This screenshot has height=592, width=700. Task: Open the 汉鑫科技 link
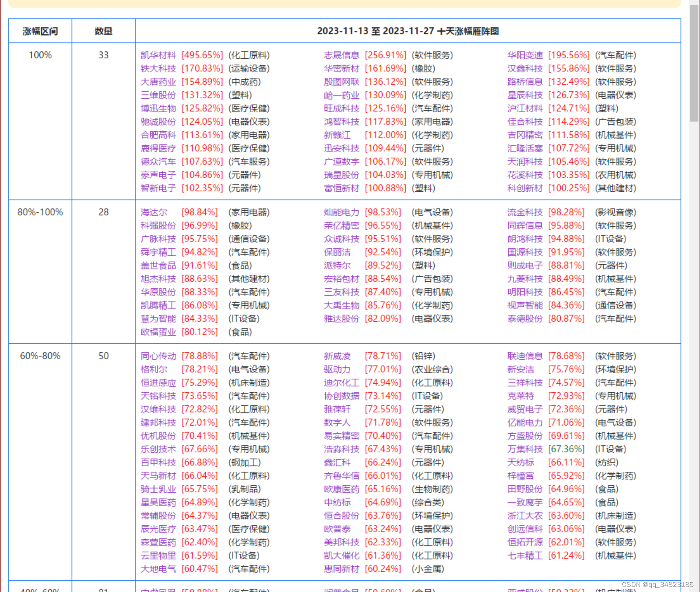click(x=525, y=68)
